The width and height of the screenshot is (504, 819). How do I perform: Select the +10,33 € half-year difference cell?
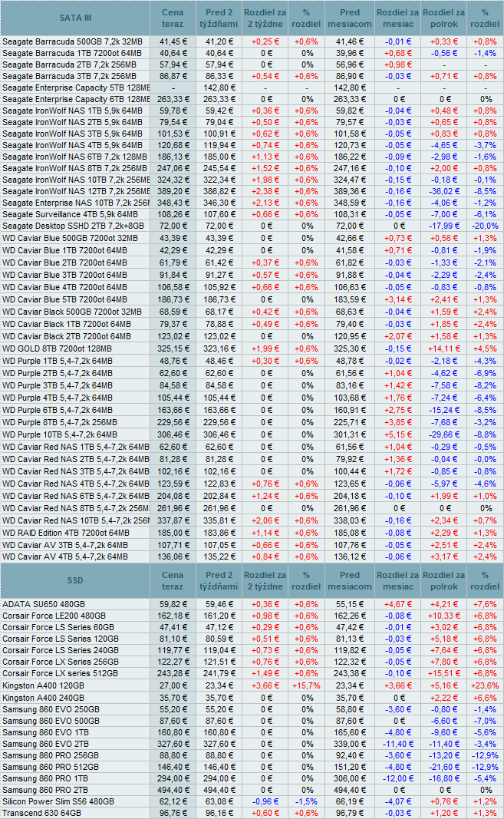point(444,616)
